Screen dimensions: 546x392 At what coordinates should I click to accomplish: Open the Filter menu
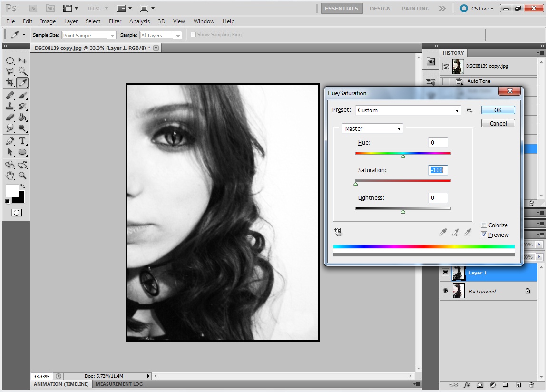pyautogui.click(x=115, y=21)
